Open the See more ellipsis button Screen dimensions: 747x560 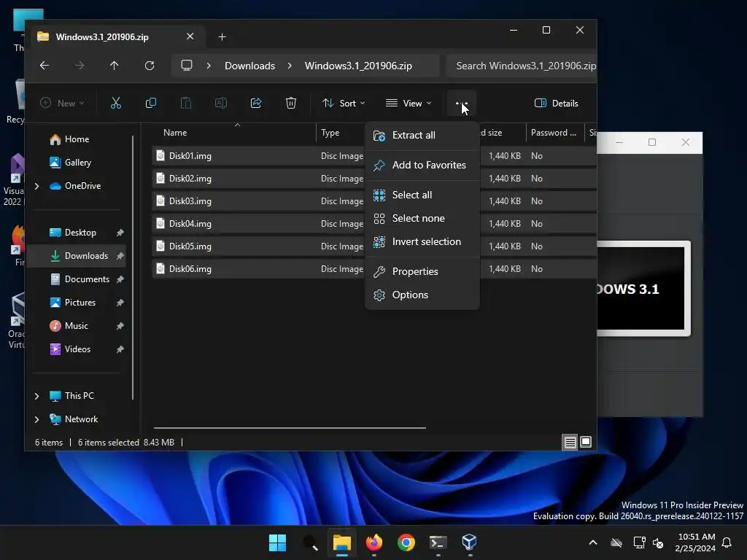461,103
